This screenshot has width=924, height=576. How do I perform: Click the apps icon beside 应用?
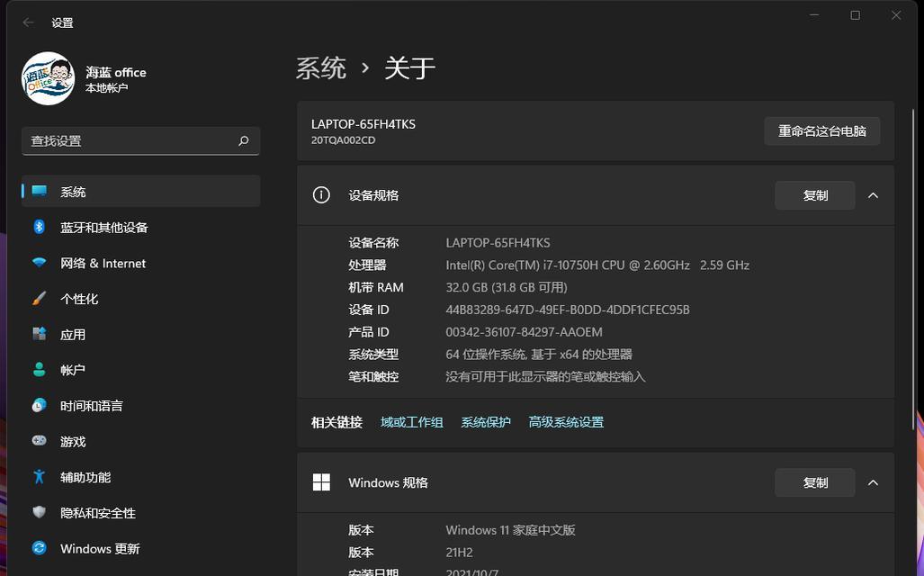pos(39,334)
